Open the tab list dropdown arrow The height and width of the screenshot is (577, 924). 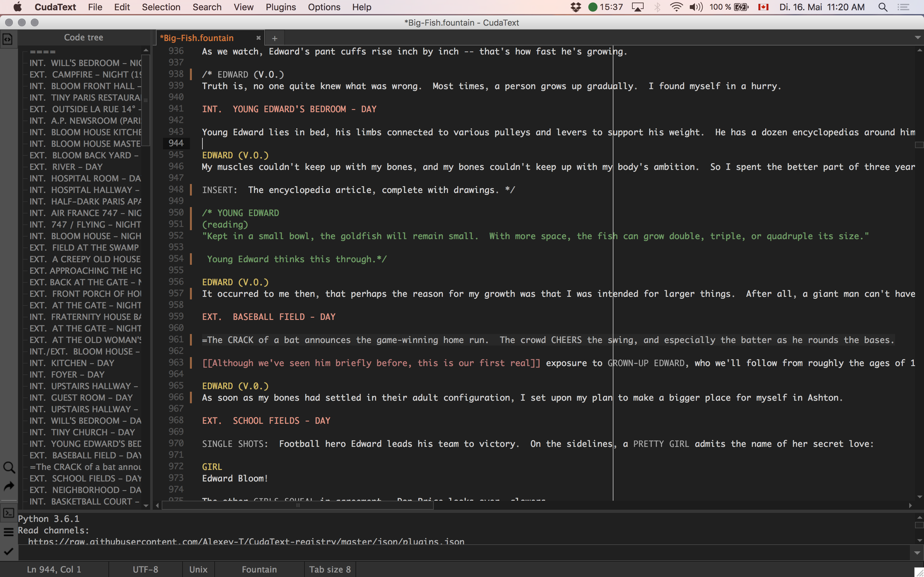[x=918, y=38]
